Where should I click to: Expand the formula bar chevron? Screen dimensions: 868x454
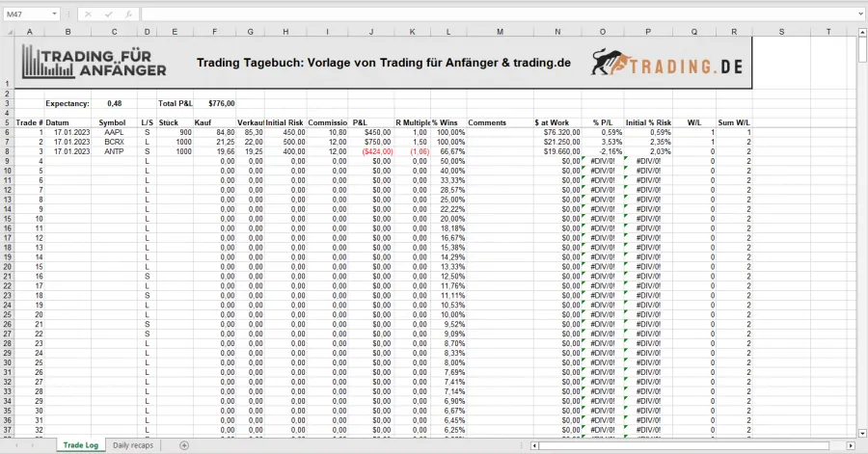tap(858, 14)
